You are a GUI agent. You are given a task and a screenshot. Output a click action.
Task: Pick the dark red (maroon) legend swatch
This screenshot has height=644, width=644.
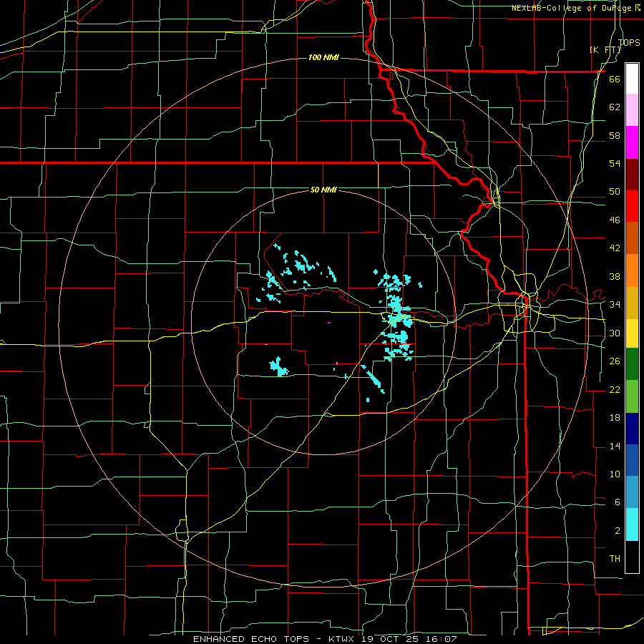632,175
